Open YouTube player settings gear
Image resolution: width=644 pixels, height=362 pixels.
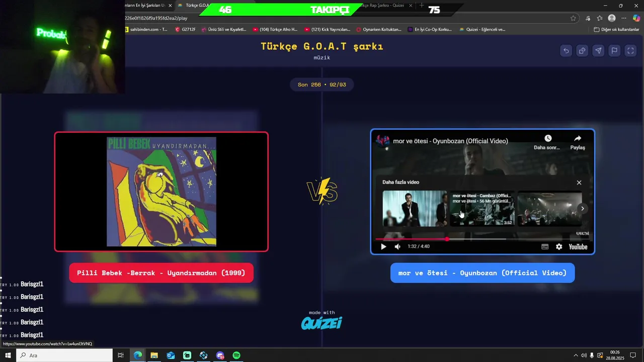pyautogui.click(x=559, y=246)
